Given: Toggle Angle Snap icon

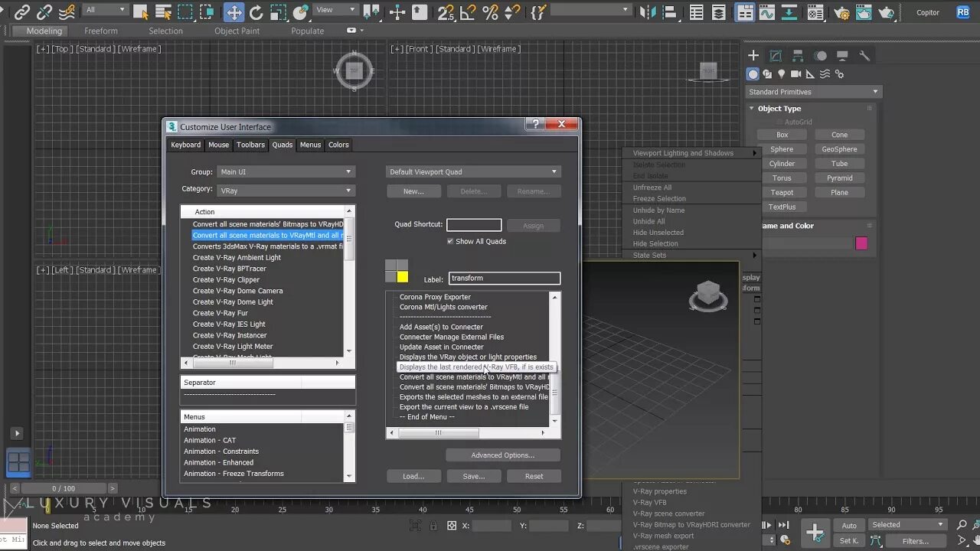Looking at the screenshot, I should (x=469, y=11).
